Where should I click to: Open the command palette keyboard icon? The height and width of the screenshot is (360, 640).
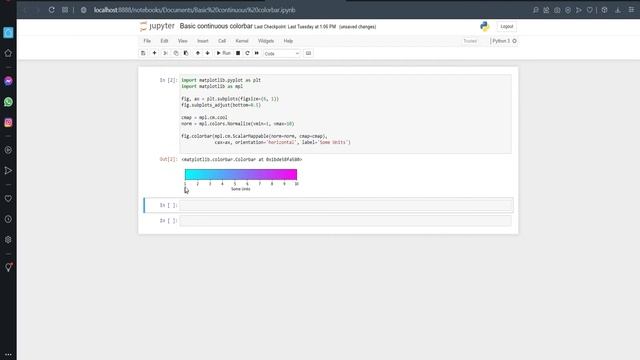308,53
